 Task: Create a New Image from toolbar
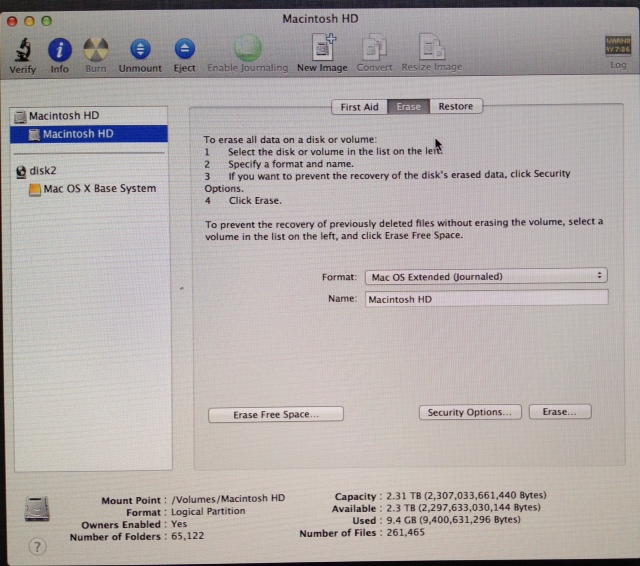(322, 47)
